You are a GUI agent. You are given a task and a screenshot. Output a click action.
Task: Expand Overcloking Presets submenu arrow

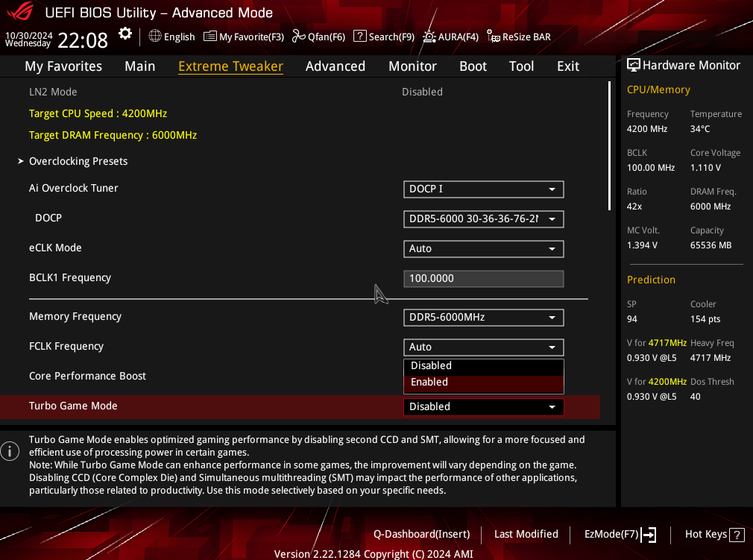(x=21, y=161)
